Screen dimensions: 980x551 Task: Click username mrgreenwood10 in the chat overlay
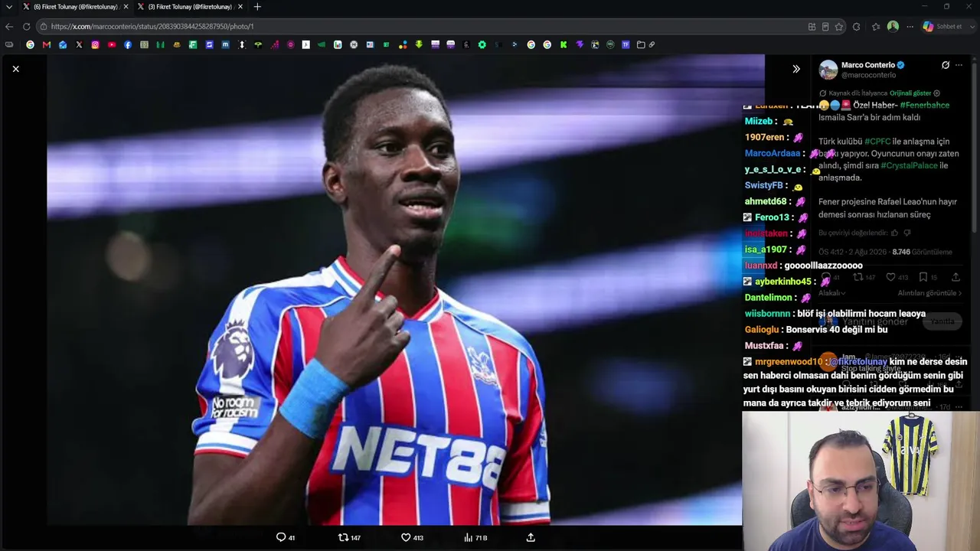point(789,361)
